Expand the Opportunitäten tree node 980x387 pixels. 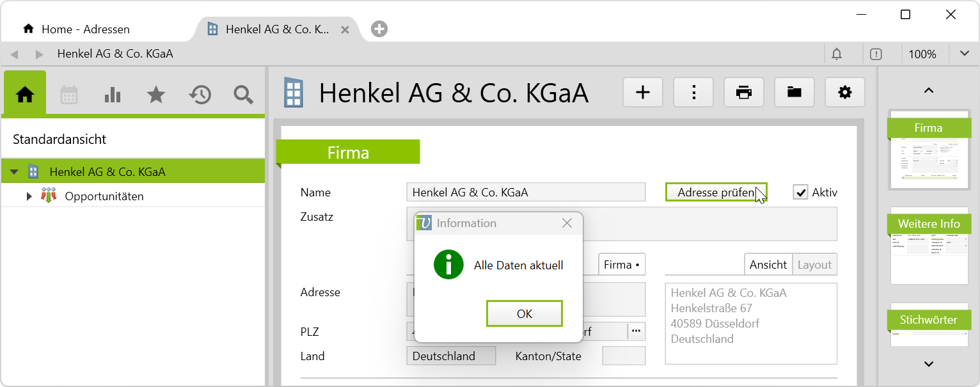29,196
